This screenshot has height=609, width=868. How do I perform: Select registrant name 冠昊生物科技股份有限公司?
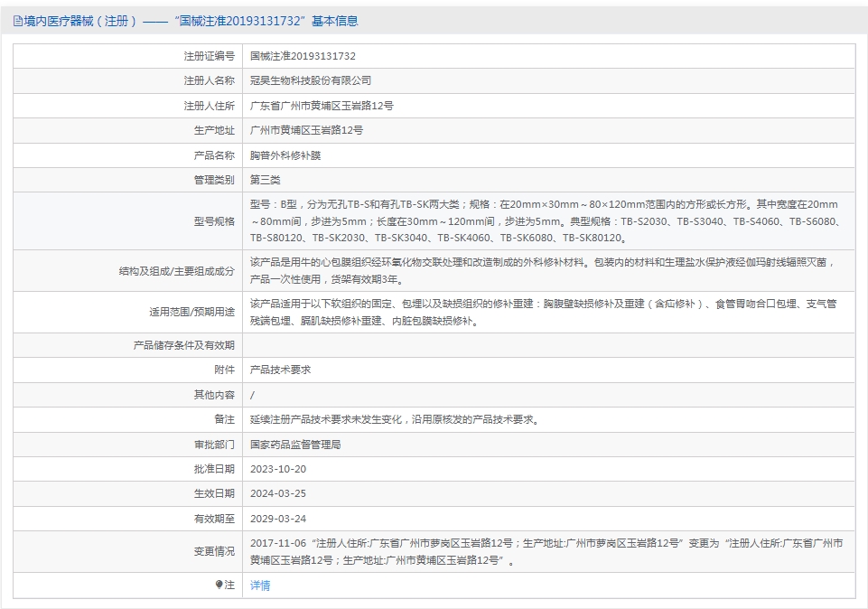coord(311,80)
